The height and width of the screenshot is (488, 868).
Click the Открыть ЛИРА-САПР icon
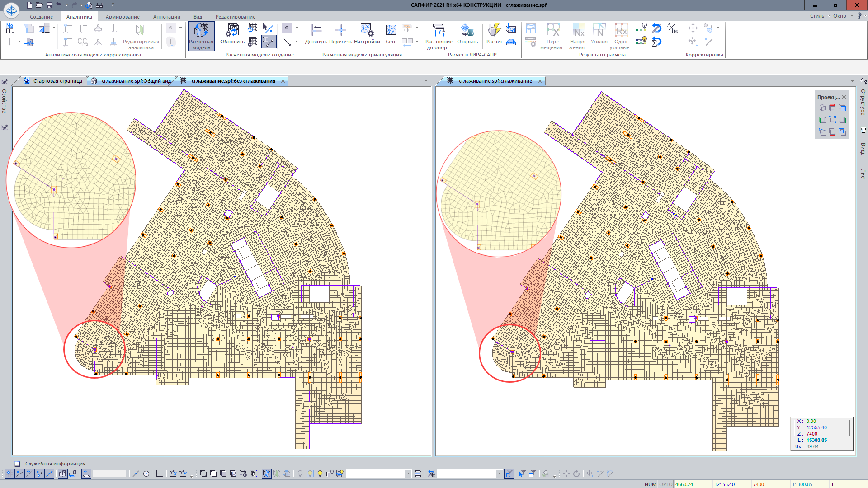pyautogui.click(x=467, y=31)
